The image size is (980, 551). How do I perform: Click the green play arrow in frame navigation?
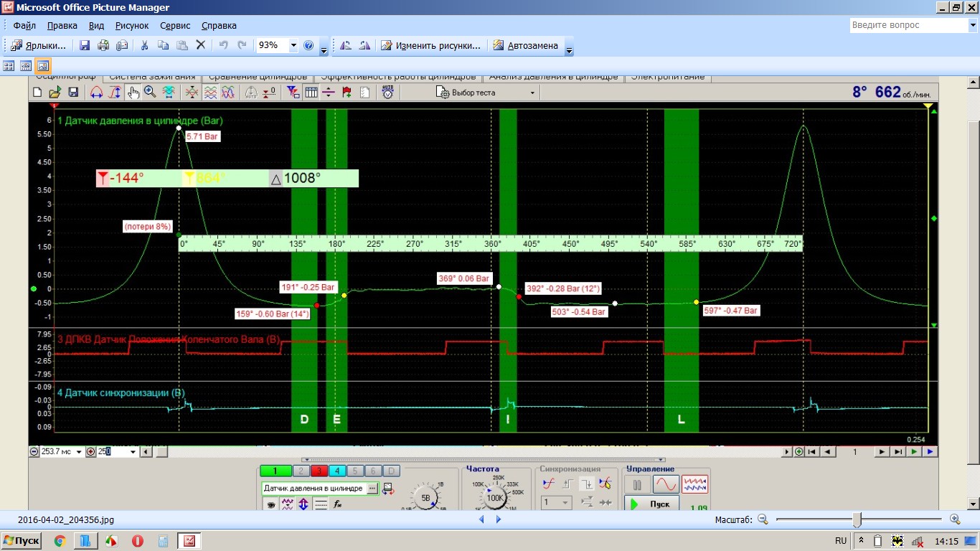(x=914, y=452)
